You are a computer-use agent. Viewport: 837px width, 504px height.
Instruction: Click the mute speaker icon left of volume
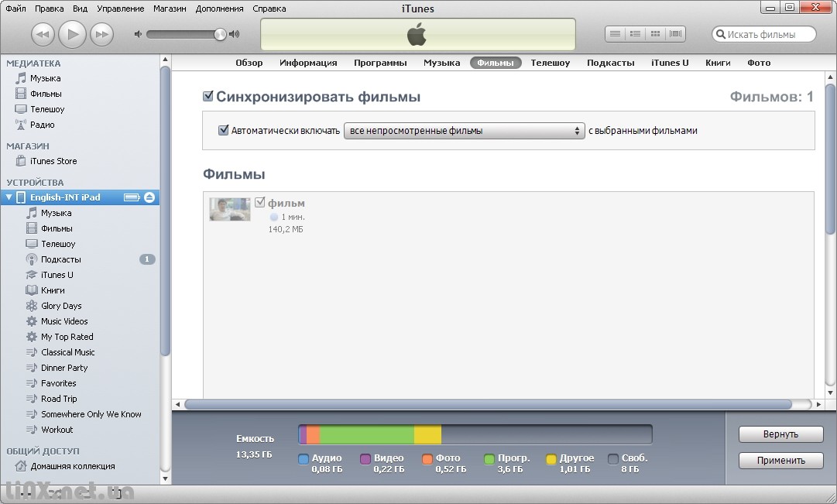[x=138, y=34]
